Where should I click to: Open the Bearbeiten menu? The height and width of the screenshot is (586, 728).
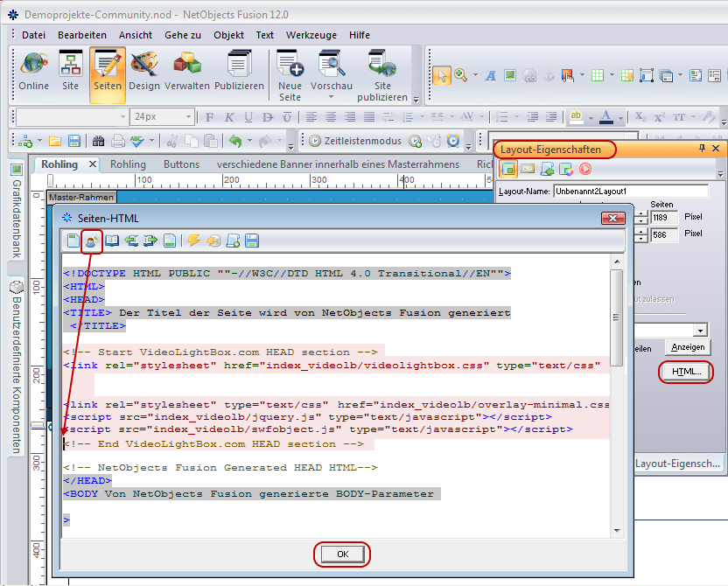click(x=82, y=35)
